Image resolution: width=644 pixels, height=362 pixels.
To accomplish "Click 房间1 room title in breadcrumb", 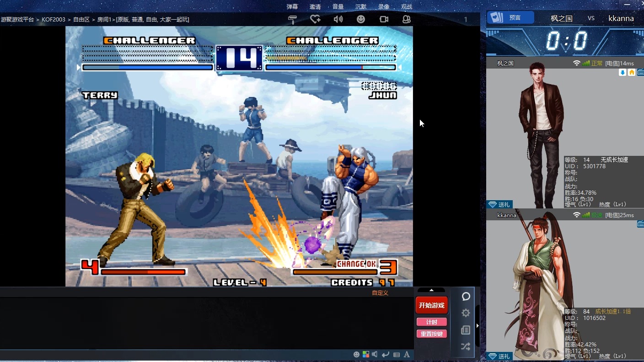I will point(143,19).
